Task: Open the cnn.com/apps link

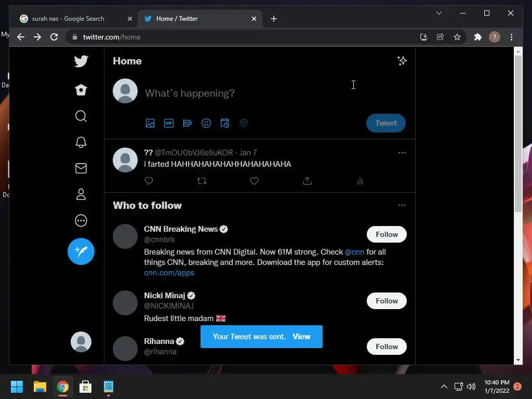Action: click(x=169, y=273)
